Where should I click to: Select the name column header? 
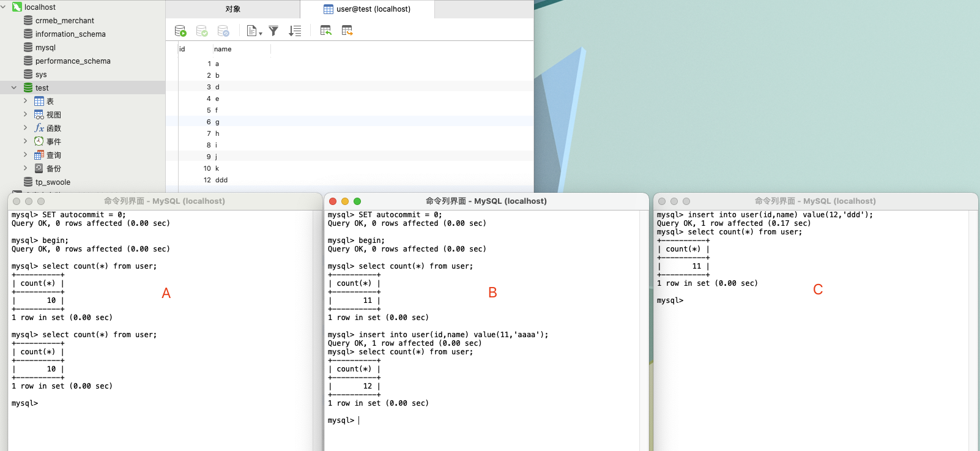point(242,49)
